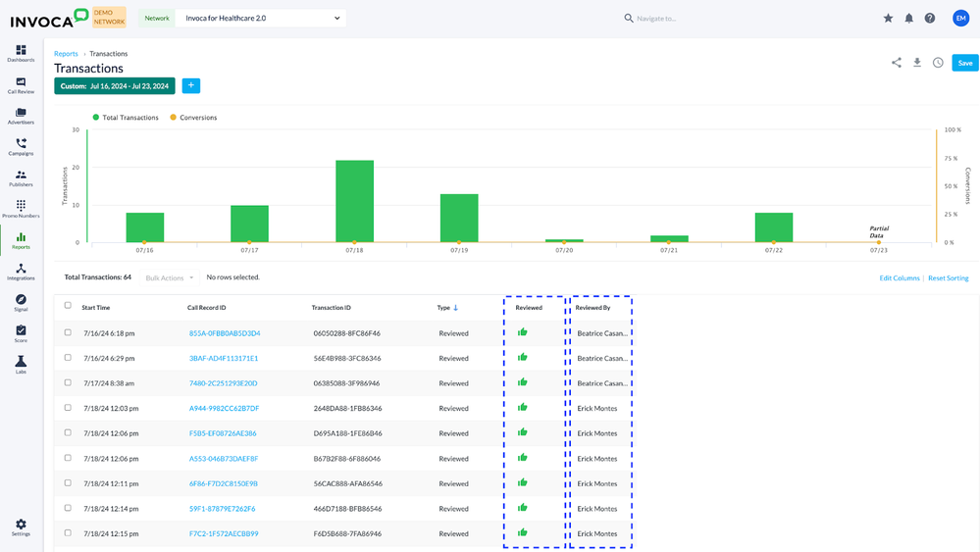980x552 pixels.
Task: Open call record 59F1-87879E7262F6
Action: [x=222, y=509]
